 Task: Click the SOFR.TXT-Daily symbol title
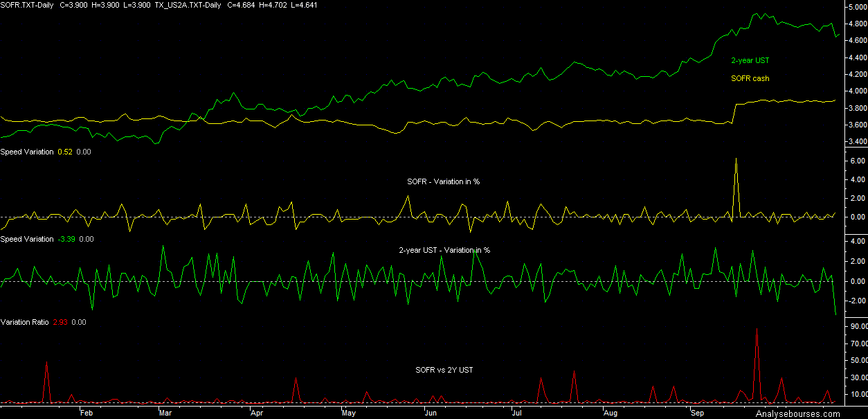28,5
